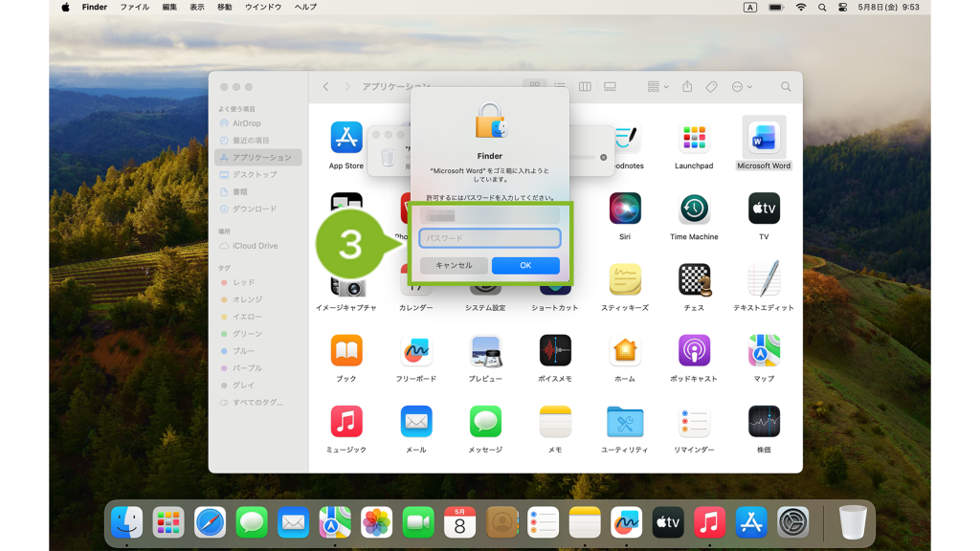Open the 表示 menu

tap(197, 7)
